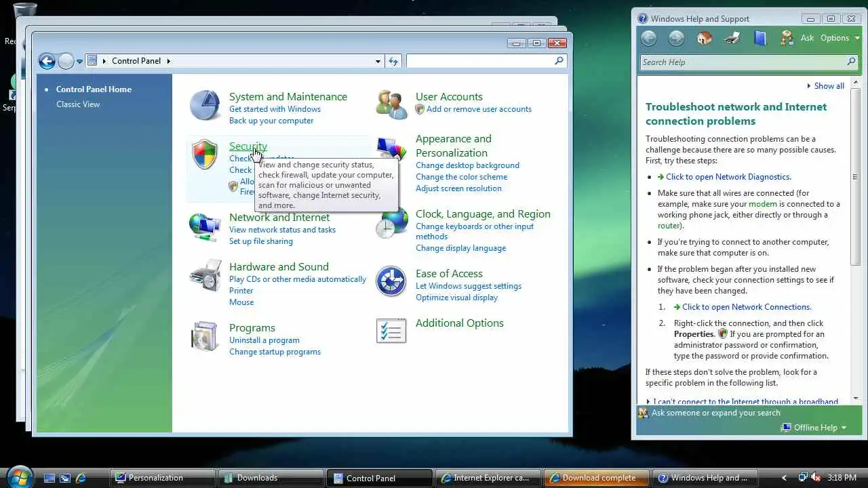868x488 pixels.
Task: Open Help browse contents book icon
Action: (760, 38)
